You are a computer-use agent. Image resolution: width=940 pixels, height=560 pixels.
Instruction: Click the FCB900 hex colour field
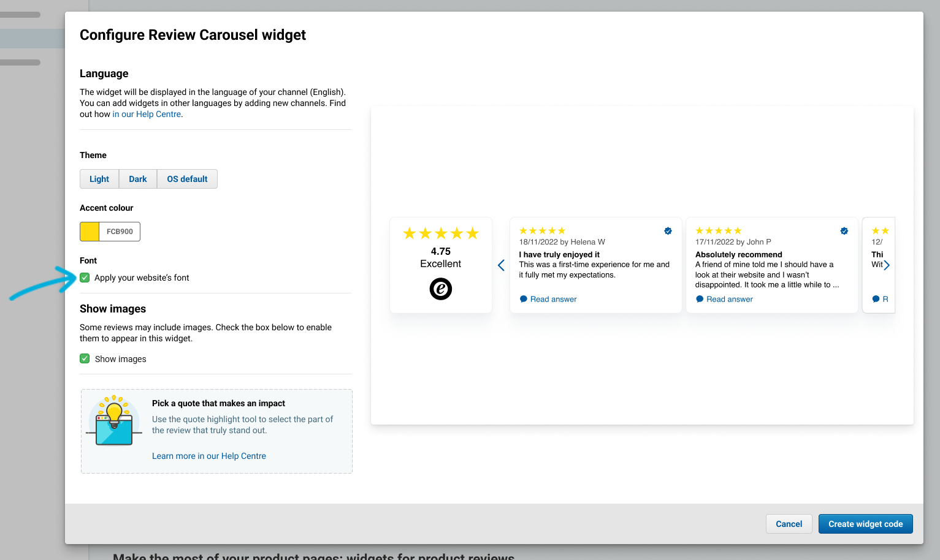click(120, 232)
